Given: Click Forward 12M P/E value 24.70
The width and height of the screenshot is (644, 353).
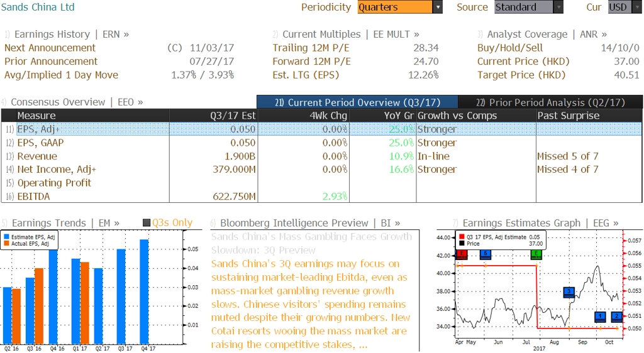Looking at the screenshot, I should coord(426,62).
